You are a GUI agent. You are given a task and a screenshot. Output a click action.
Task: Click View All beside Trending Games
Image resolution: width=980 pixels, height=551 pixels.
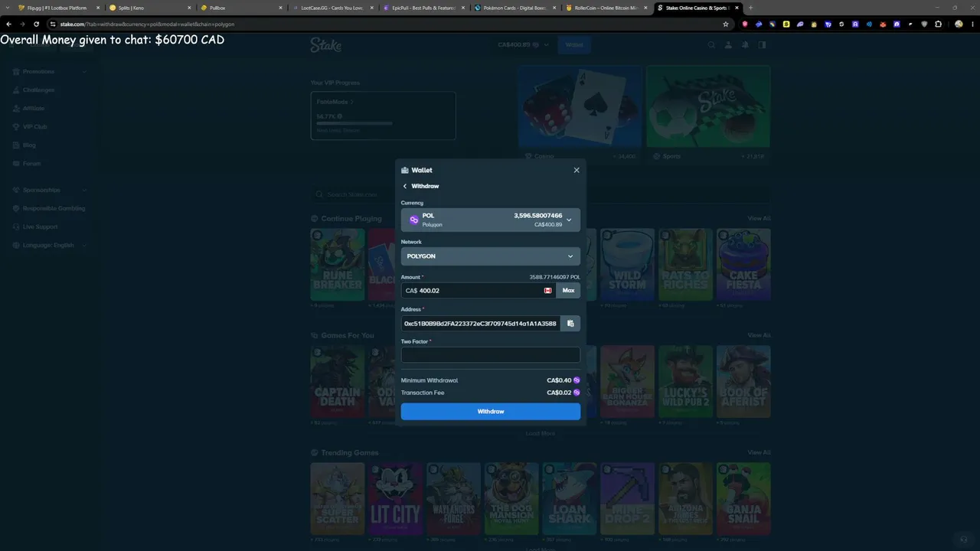pyautogui.click(x=759, y=452)
